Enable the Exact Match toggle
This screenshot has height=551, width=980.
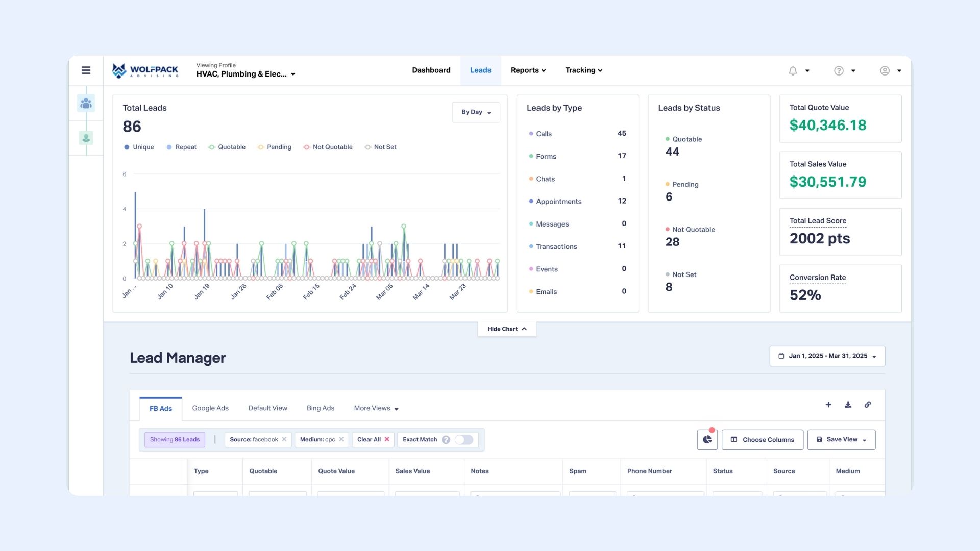[464, 439]
